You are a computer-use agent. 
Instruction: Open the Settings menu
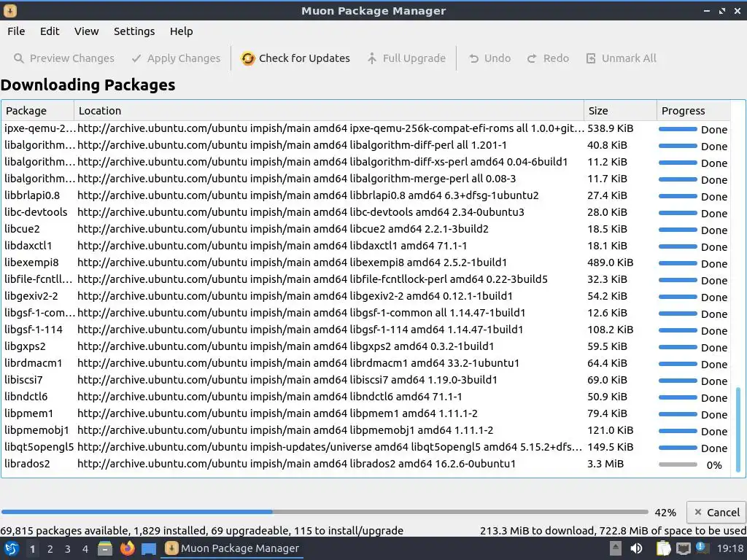click(x=134, y=31)
